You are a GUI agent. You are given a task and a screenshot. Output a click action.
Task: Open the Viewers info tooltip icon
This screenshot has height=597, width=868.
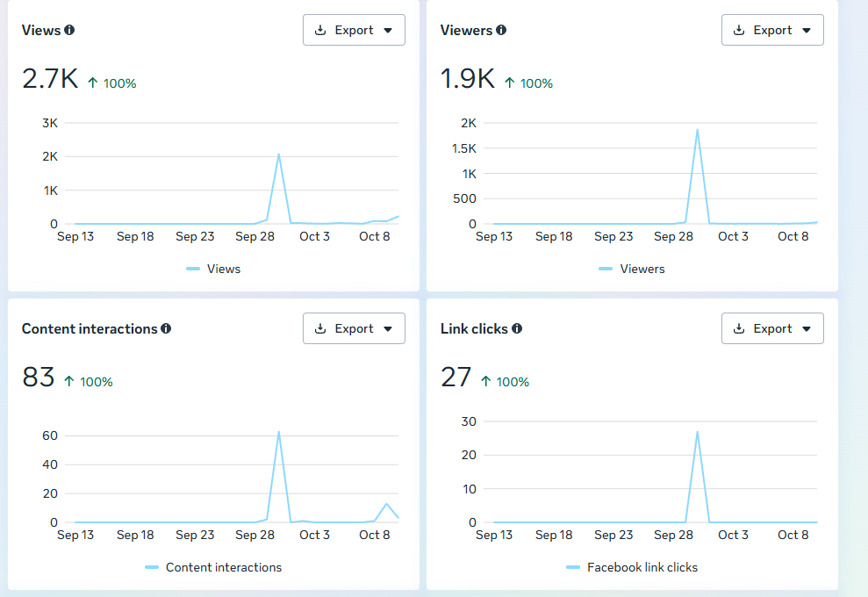tap(501, 30)
